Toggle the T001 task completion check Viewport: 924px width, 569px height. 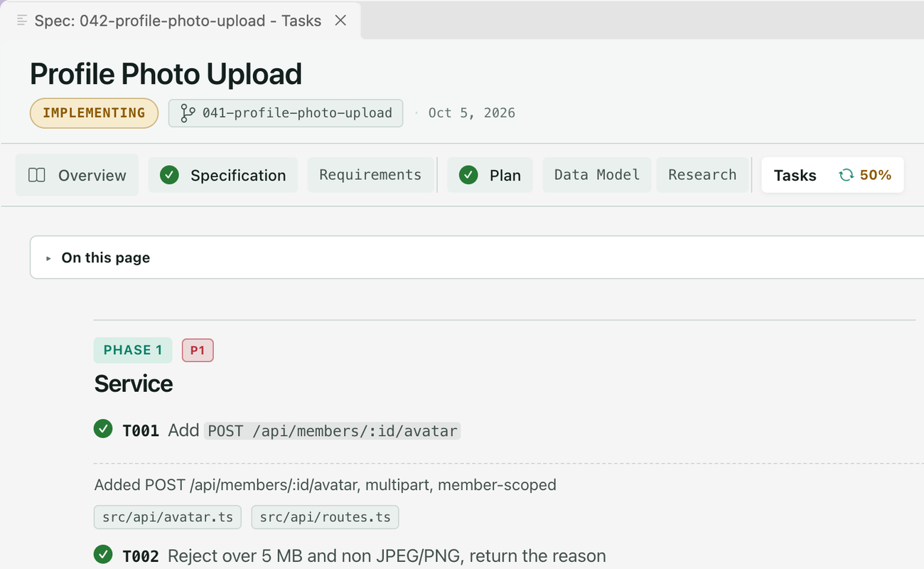[x=103, y=429]
